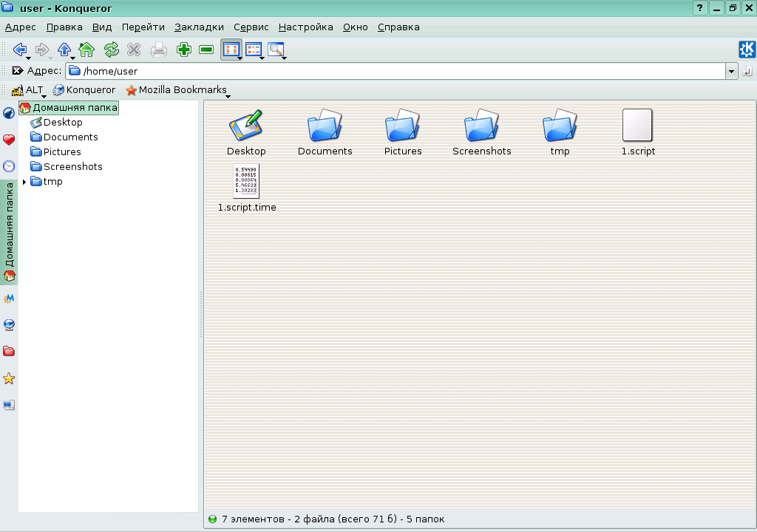Zoom in with the green plus icon
The image size is (757, 532).
pyautogui.click(x=183, y=50)
